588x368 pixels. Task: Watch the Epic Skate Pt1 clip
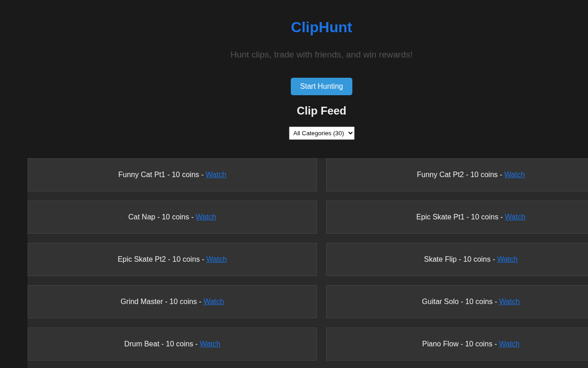[x=515, y=217]
